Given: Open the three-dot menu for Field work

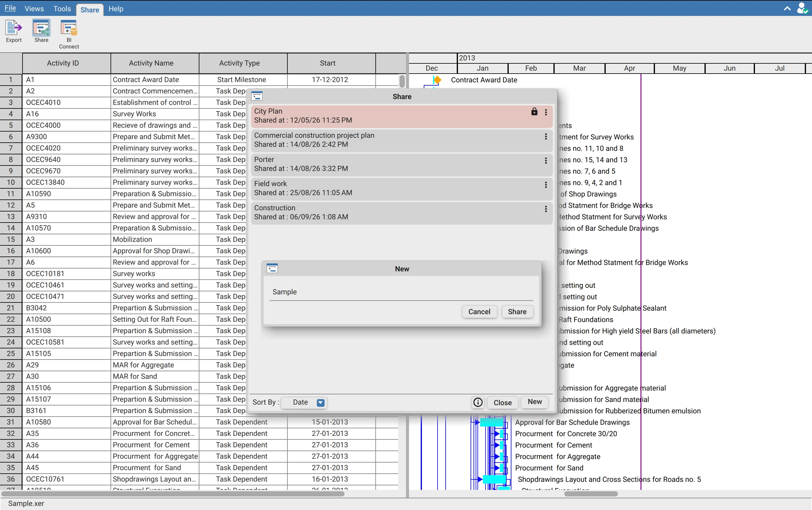Looking at the screenshot, I should click(546, 185).
